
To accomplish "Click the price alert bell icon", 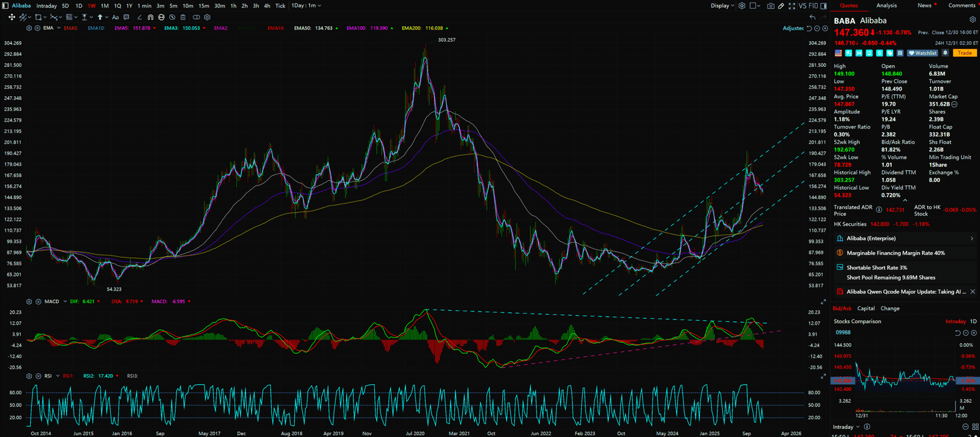I will [x=945, y=53].
